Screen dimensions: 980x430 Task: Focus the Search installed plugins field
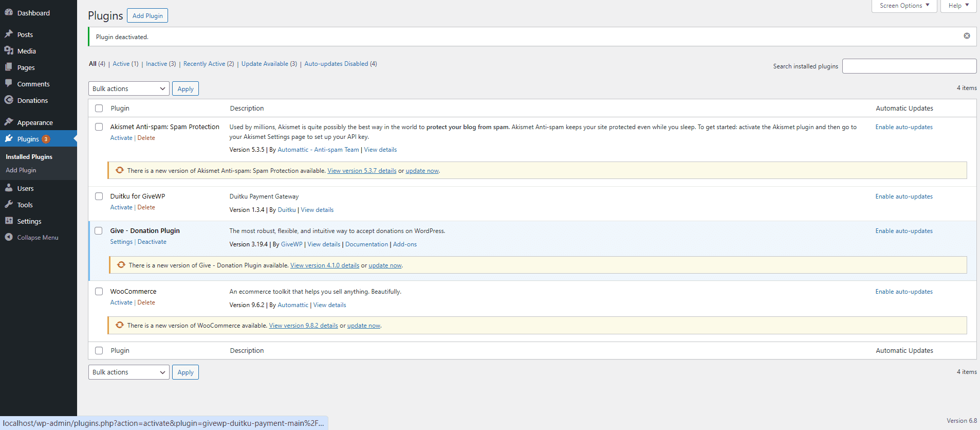point(909,66)
